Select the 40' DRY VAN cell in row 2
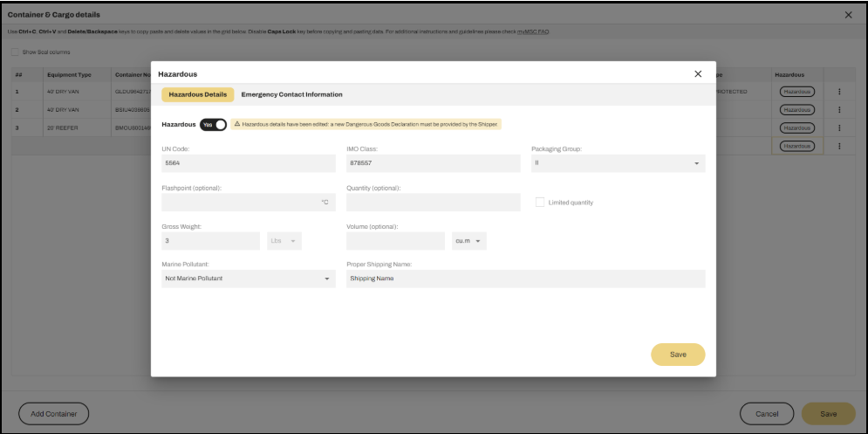Image resolution: width=868 pixels, height=434 pixels. point(77,110)
